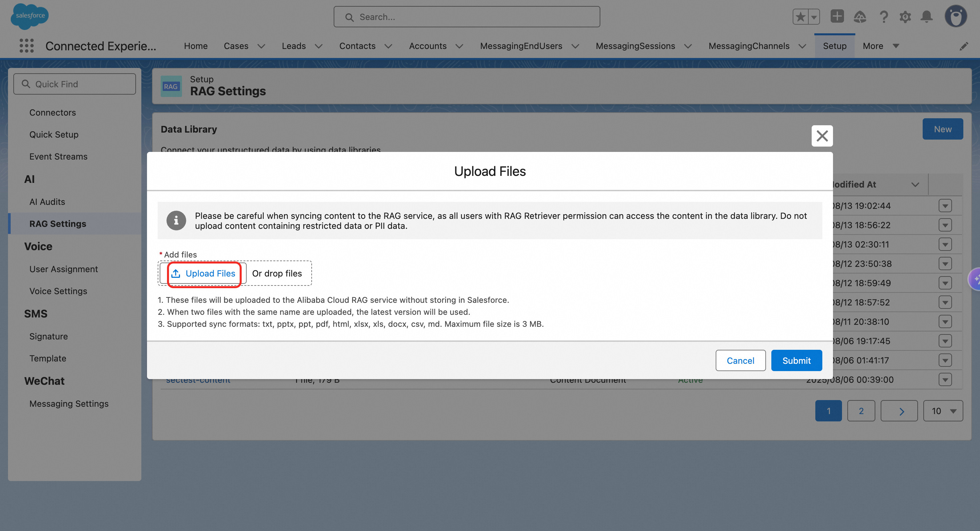Viewport: 980px width, 531px height.
Task: Open the Home tab
Action: click(196, 46)
